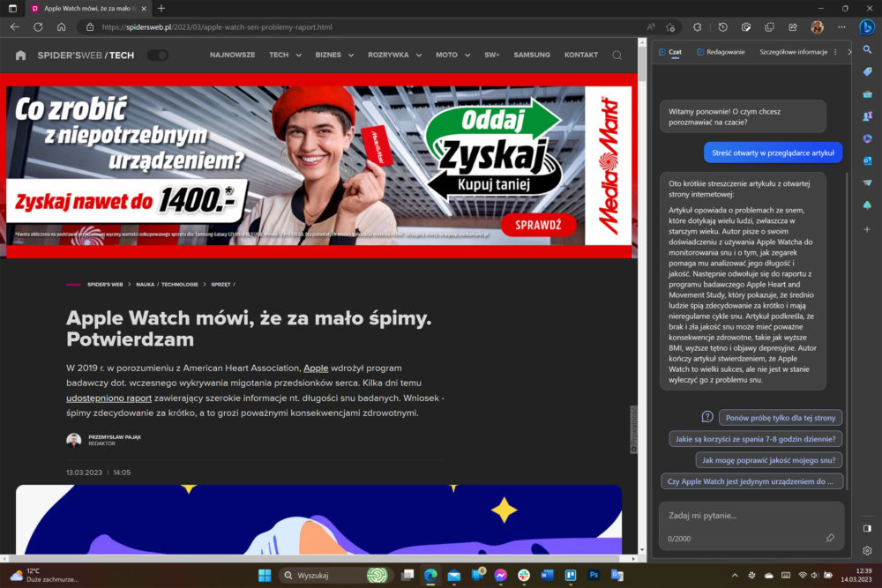
Task: Open Tools briefcase icon in sidebar
Action: tap(867, 94)
